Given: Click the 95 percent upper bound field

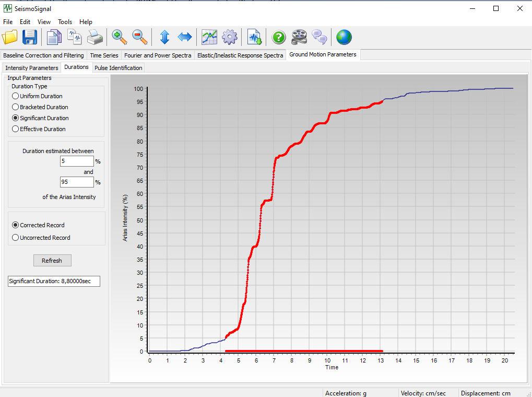Looking at the screenshot, I should coord(76,182).
